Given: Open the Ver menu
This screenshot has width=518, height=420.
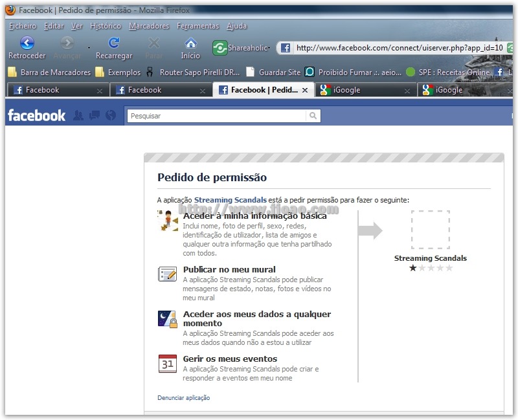Looking at the screenshot, I should [x=77, y=26].
